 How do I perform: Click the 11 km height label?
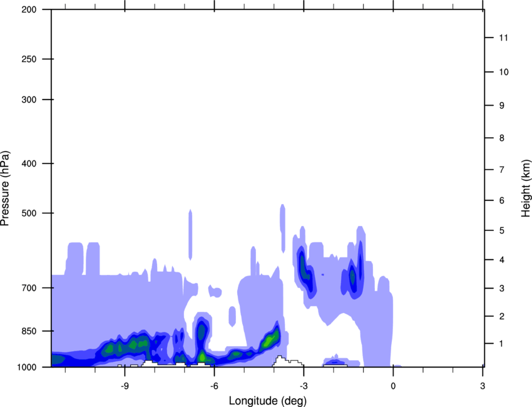(503, 38)
